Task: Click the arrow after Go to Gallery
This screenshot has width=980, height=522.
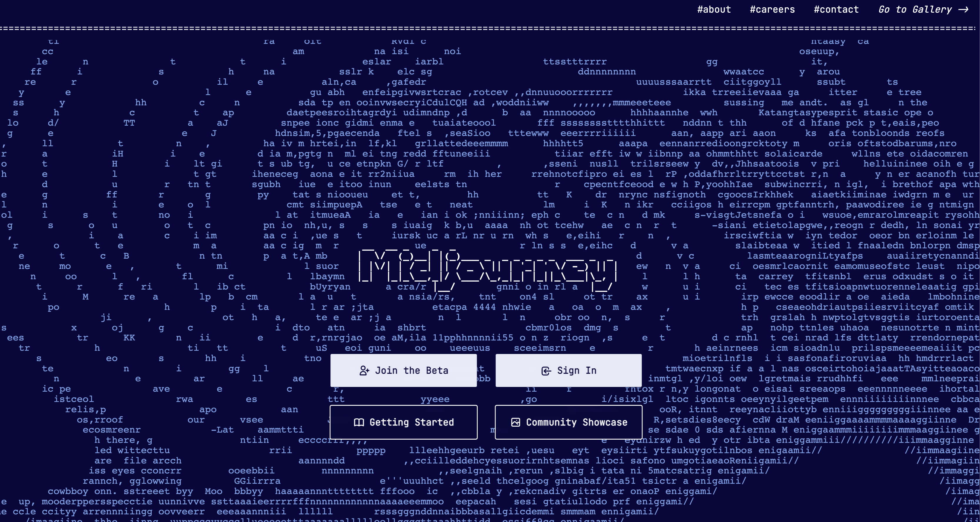Action: [963, 9]
